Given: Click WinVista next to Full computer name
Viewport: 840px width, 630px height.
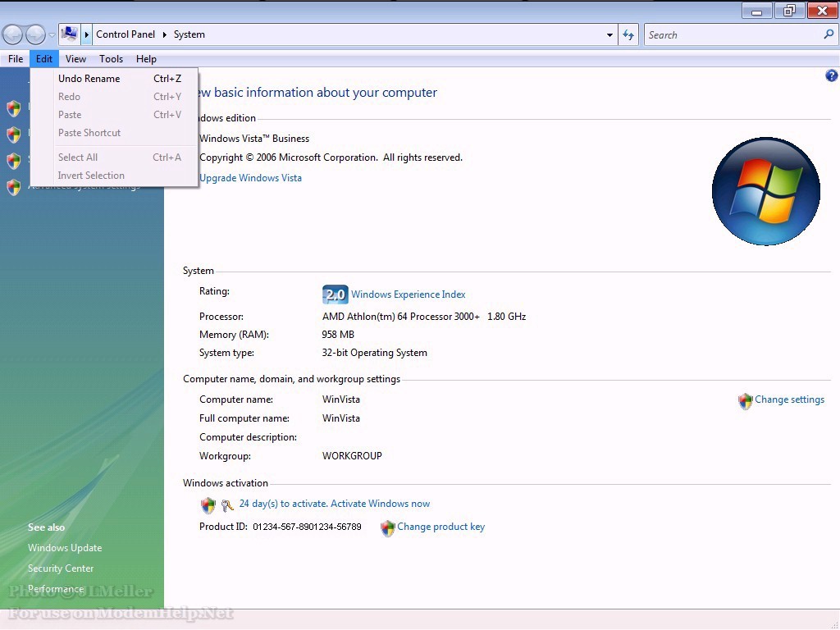Looking at the screenshot, I should pos(341,418).
